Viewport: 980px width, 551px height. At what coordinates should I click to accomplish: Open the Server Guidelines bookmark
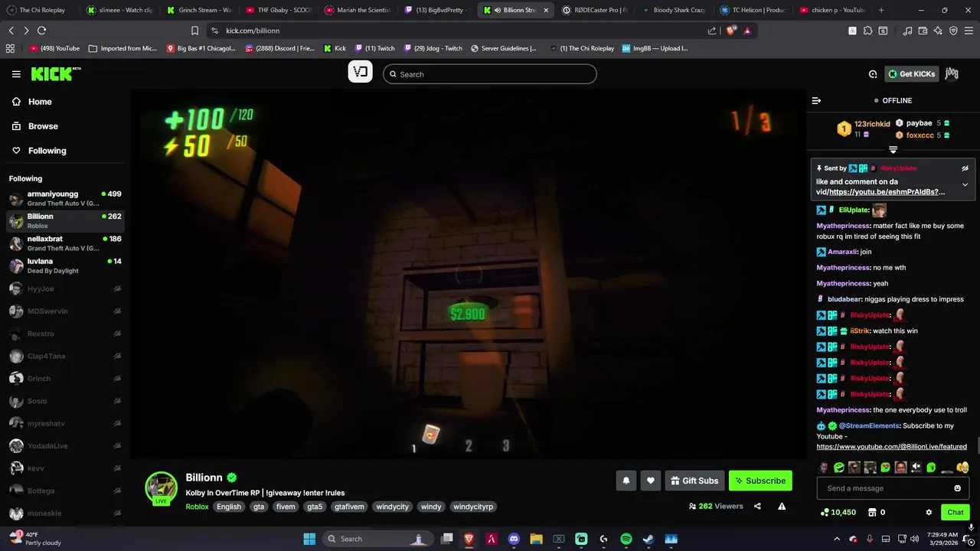[x=503, y=48]
